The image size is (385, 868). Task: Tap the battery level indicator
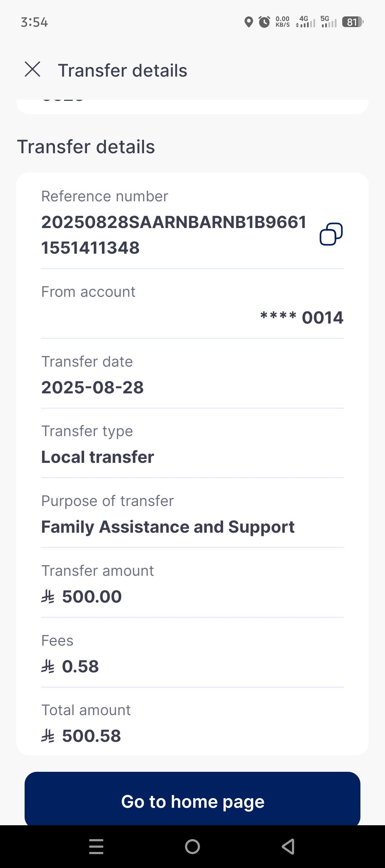[x=352, y=22]
